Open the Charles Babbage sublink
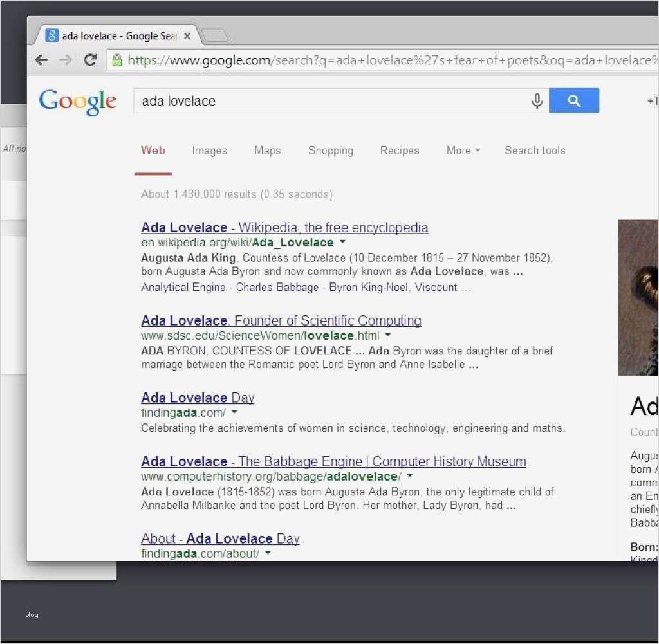Screen dimensions: 659x644 [277, 288]
